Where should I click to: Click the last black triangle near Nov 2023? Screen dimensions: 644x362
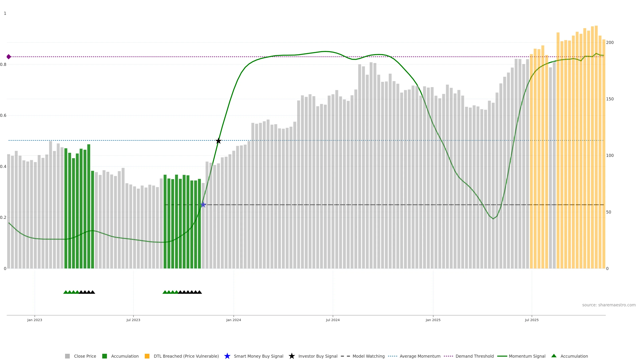pyautogui.click(x=199, y=292)
